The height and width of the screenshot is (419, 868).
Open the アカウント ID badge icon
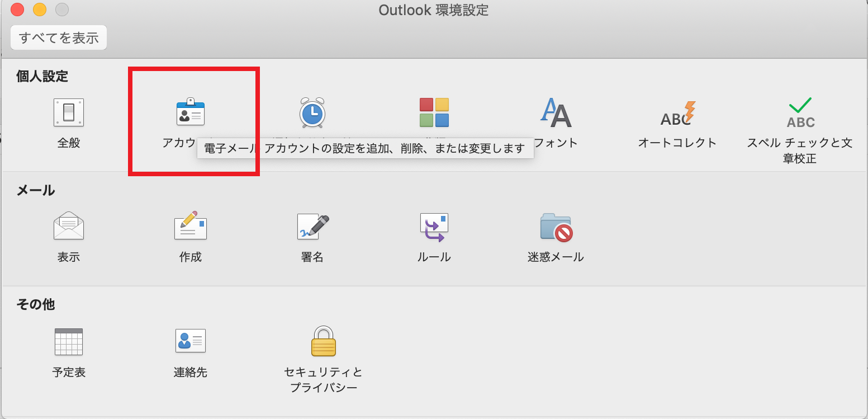[190, 112]
